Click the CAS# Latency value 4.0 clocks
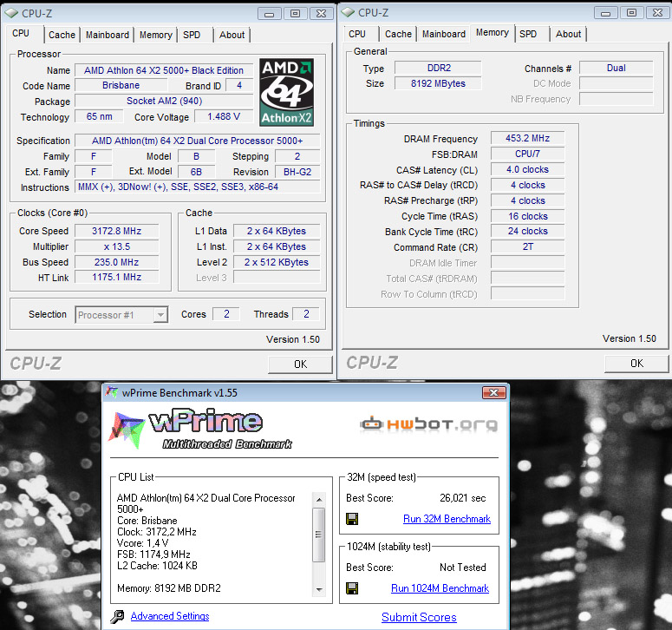This screenshot has width=672, height=630. click(527, 170)
